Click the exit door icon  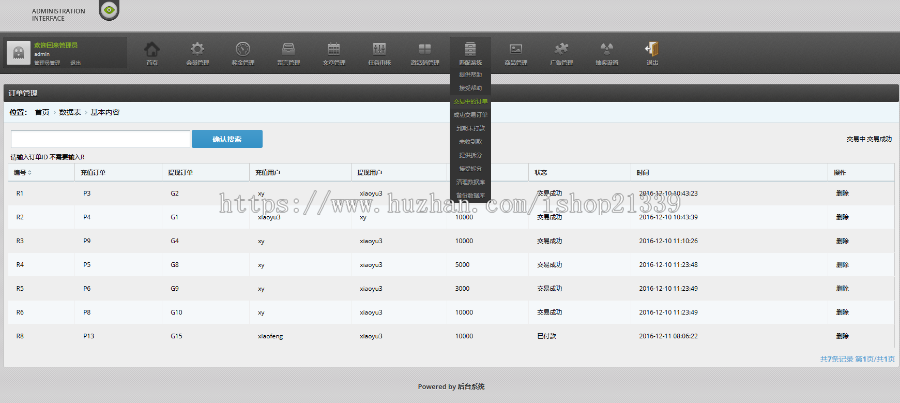pyautogui.click(x=652, y=52)
